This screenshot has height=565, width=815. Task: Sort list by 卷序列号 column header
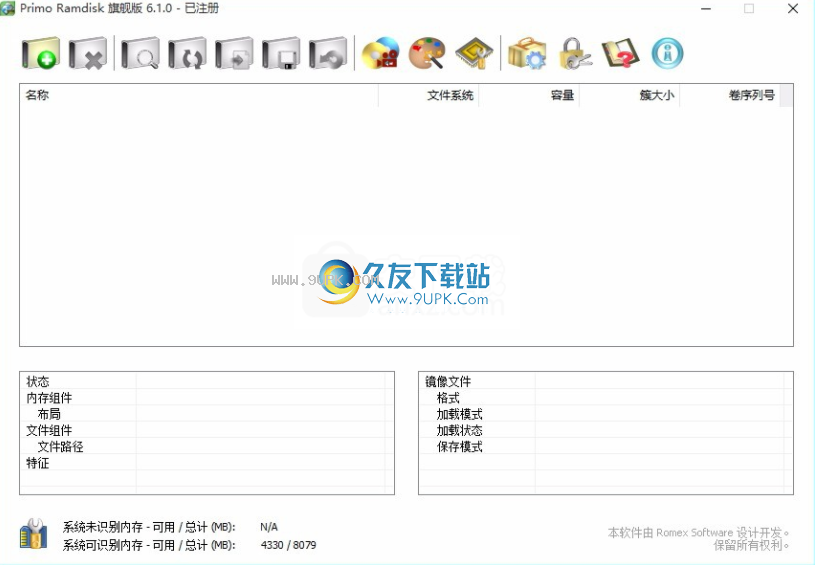[729, 95]
